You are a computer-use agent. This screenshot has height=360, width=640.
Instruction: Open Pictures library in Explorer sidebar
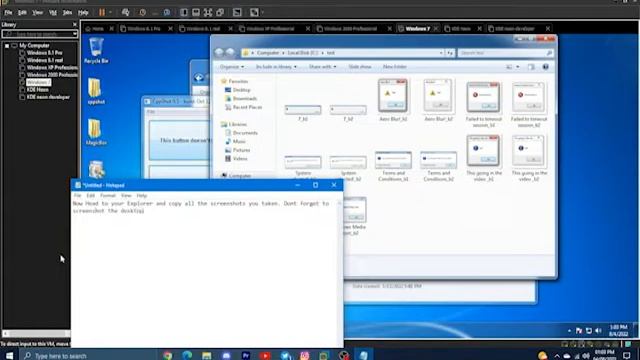(x=241, y=150)
